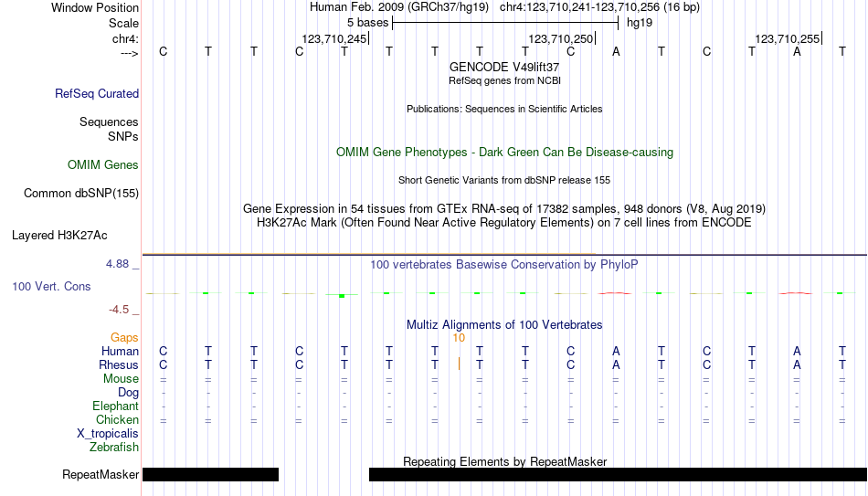Click the hg19 assembly label by scale

coord(640,23)
